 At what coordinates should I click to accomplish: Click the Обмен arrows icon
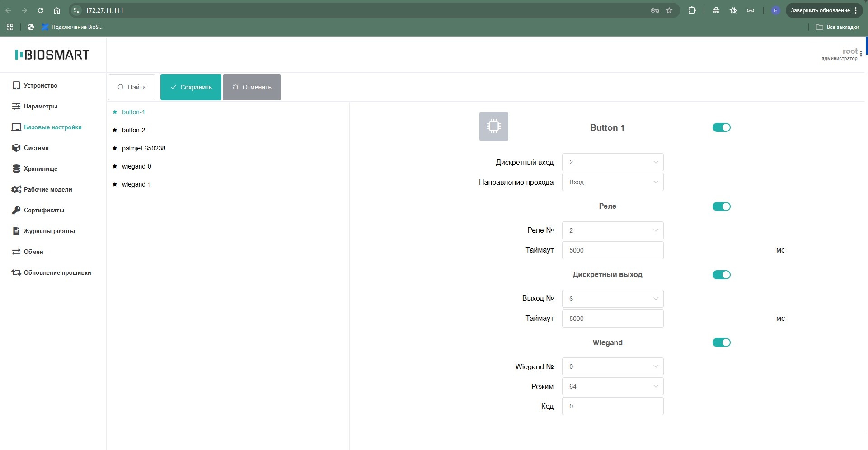[16, 252]
